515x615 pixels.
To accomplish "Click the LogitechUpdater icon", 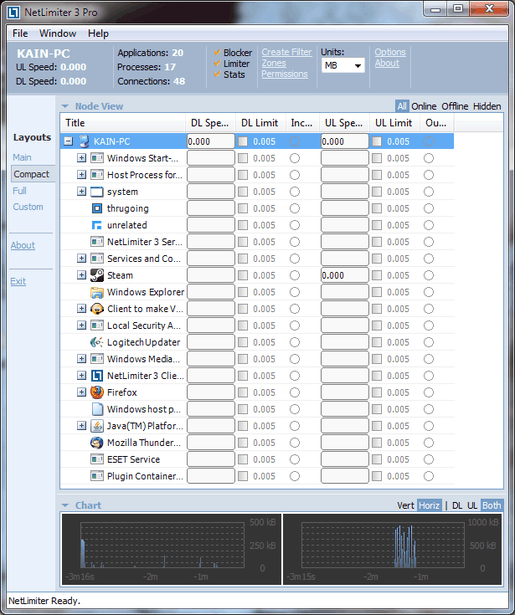I will (97, 342).
